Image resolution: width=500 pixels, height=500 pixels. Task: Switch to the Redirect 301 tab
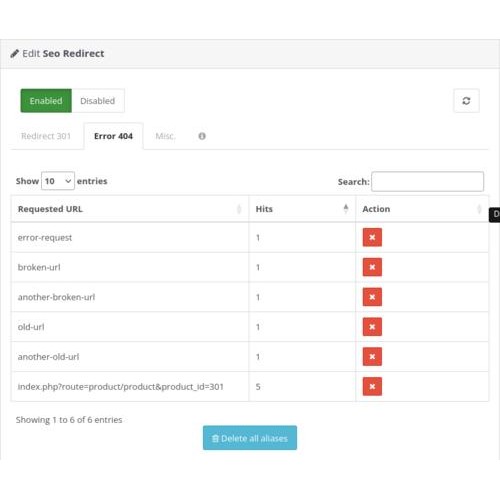(46, 136)
